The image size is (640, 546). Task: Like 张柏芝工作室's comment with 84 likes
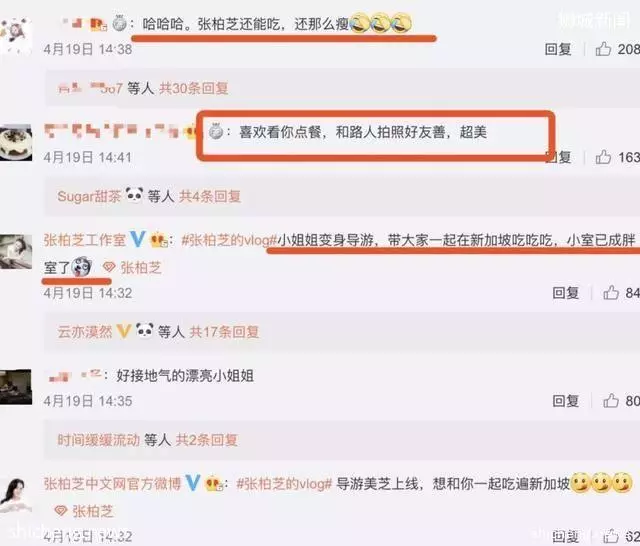point(611,293)
